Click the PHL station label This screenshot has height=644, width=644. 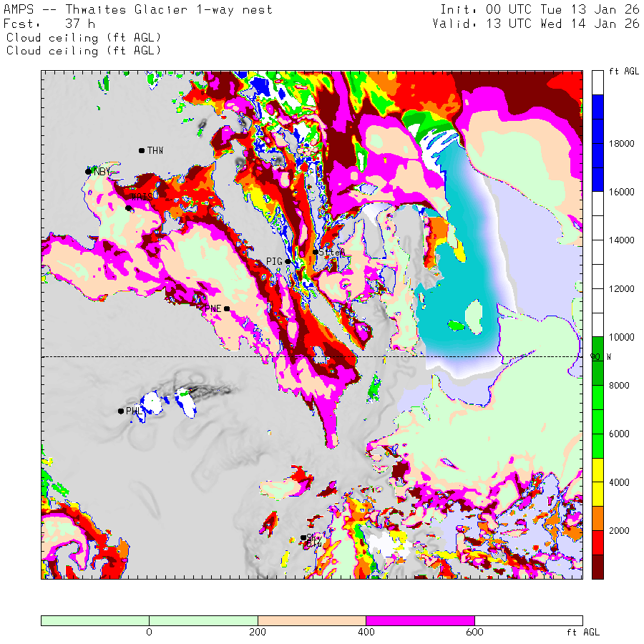[x=135, y=411]
